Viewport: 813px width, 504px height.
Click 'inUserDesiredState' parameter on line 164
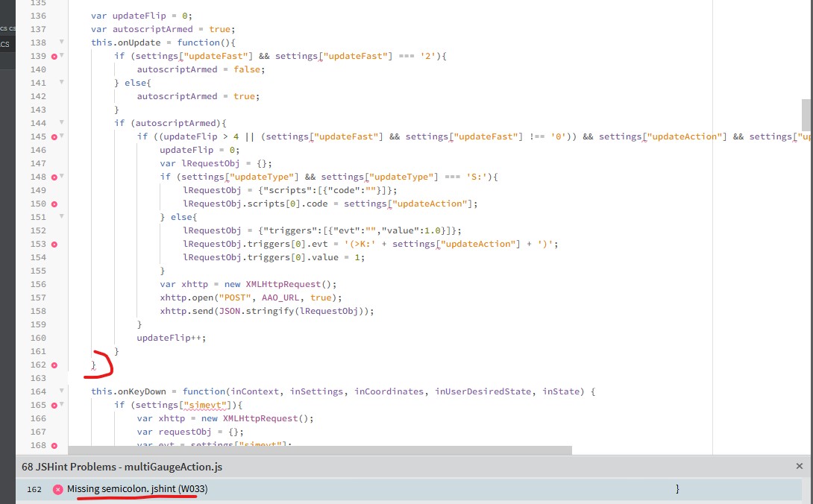pos(483,391)
